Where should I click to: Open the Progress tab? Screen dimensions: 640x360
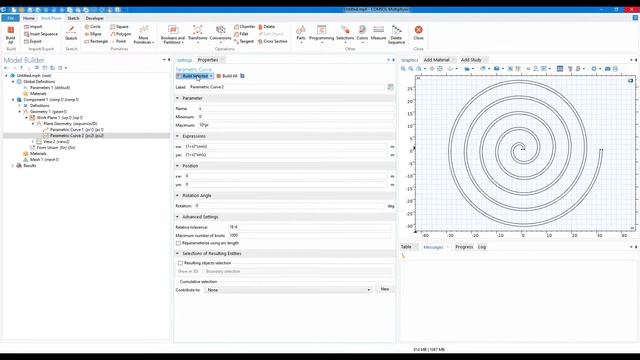[464, 247]
